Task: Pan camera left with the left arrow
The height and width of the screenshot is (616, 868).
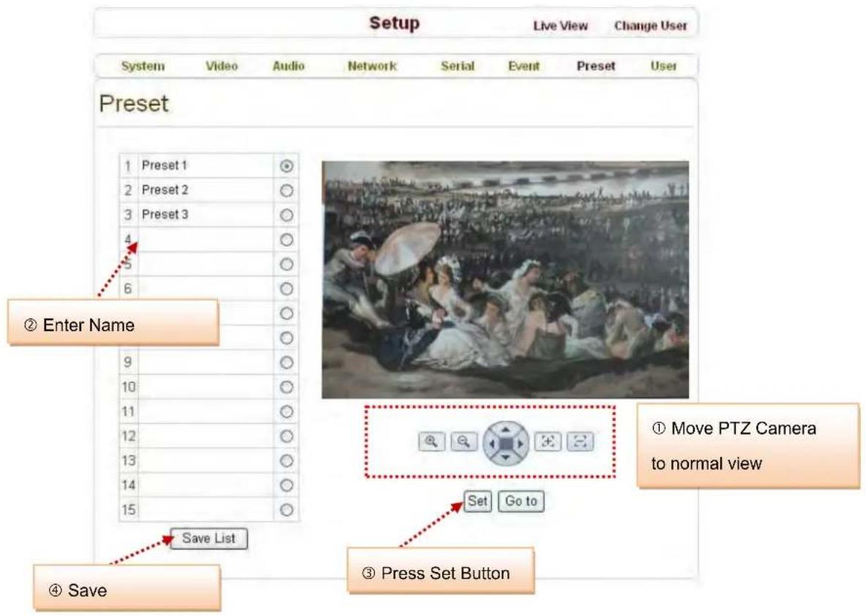Action: tap(491, 444)
